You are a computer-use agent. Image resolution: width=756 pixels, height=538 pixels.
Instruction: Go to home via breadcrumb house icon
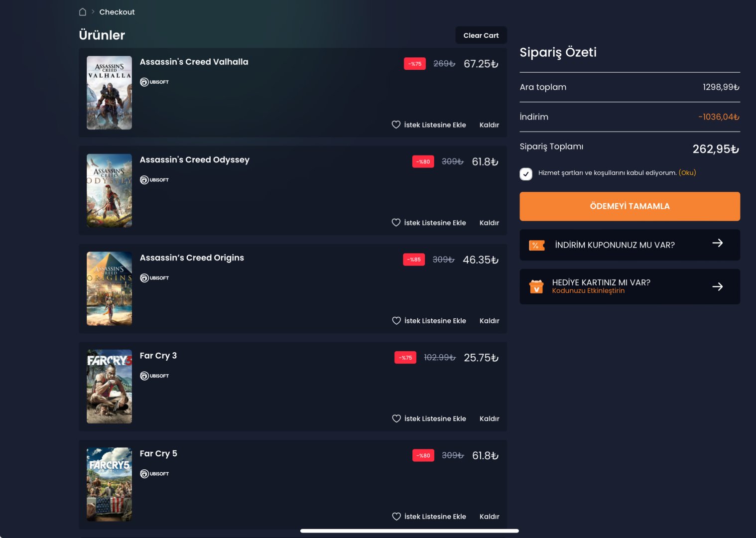(83, 12)
